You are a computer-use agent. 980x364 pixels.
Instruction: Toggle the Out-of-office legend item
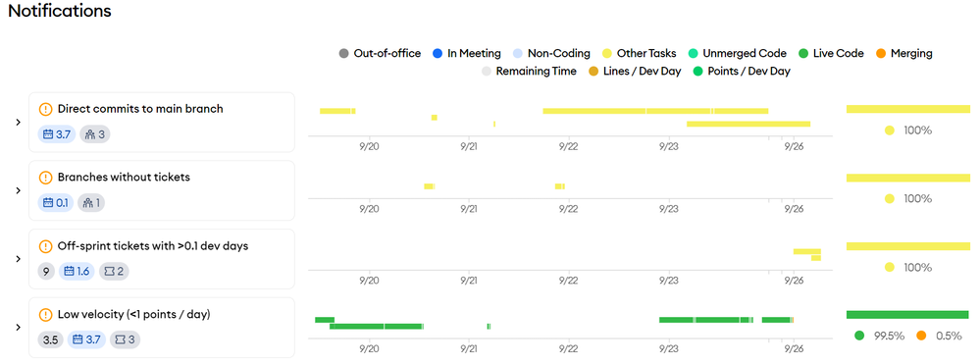click(x=380, y=53)
